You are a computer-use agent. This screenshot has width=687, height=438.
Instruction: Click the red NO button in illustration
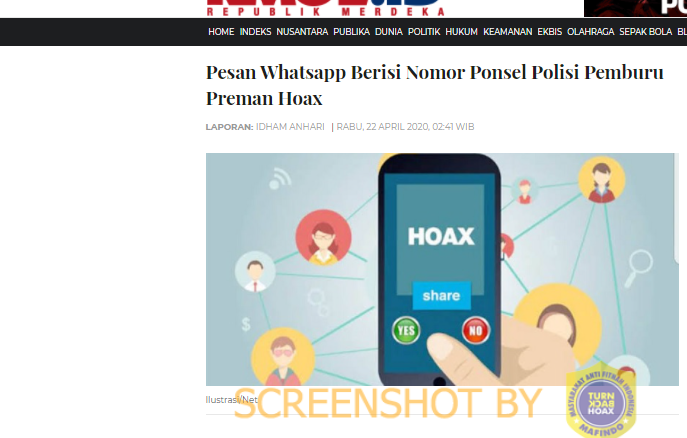pyautogui.click(x=476, y=330)
